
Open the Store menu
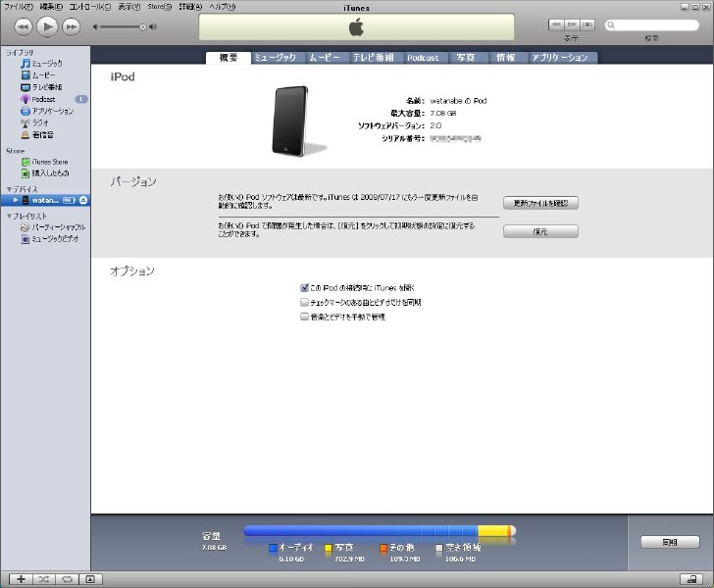(159, 7)
